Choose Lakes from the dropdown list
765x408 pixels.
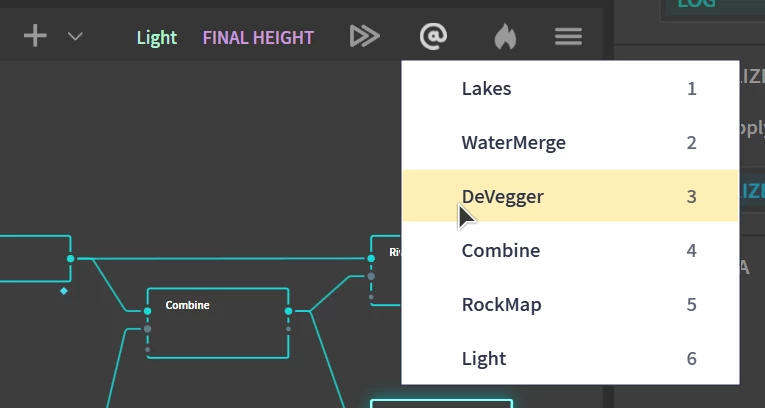point(570,89)
